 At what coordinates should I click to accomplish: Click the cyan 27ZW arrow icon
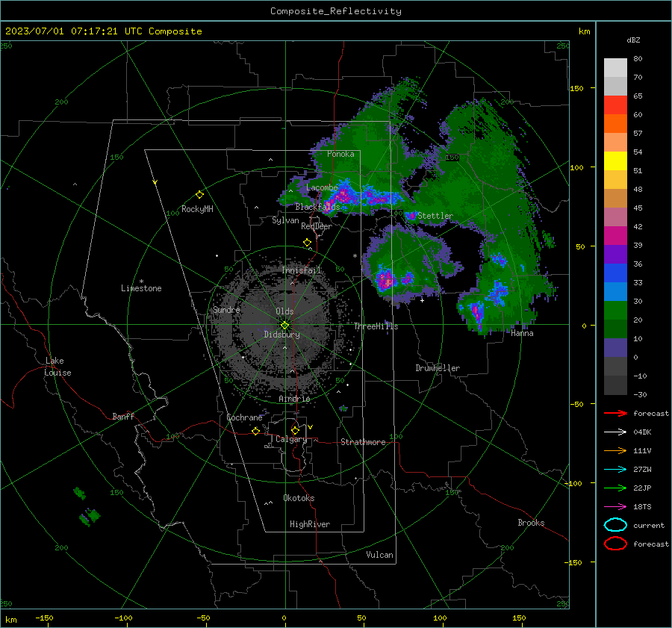coord(615,470)
